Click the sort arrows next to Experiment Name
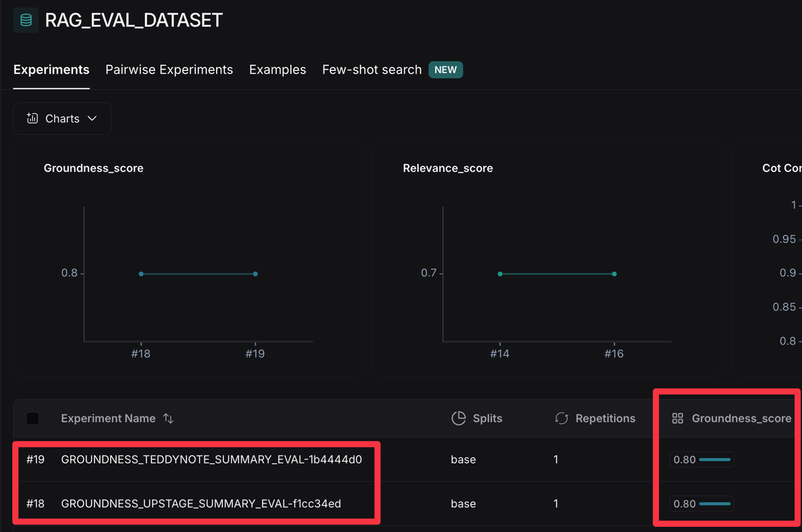Image resolution: width=802 pixels, height=532 pixels. (x=168, y=418)
